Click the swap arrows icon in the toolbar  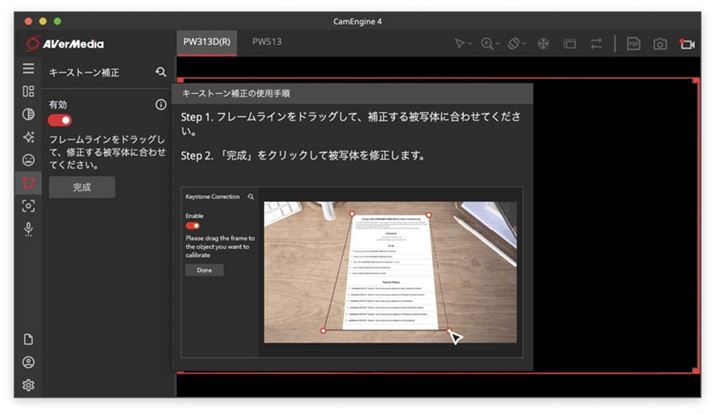597,44
